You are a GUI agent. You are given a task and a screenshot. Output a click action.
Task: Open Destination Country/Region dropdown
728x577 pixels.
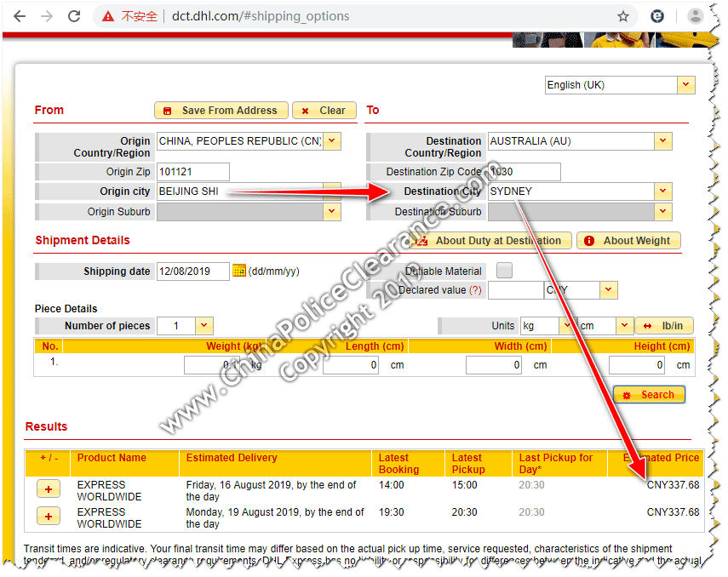(x=663, y=141)
